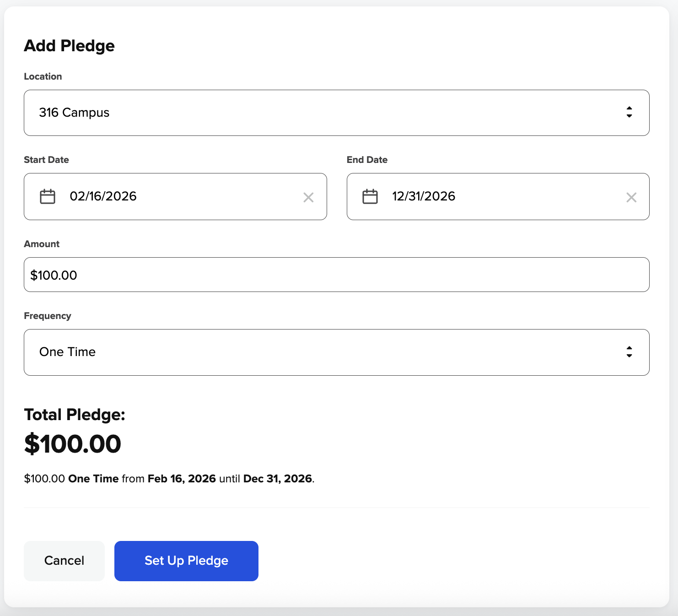
Task: Click the large Total Pledge $100.00 figure
Action: point(73,444)
